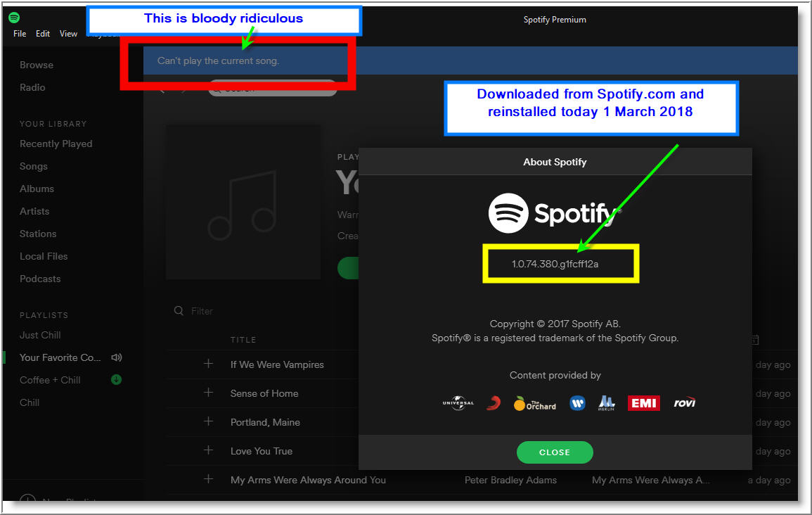The width and height of the screenshot is (812, 515).
Task: Select the song My Arms Were Always Around You
Action: 308,481
